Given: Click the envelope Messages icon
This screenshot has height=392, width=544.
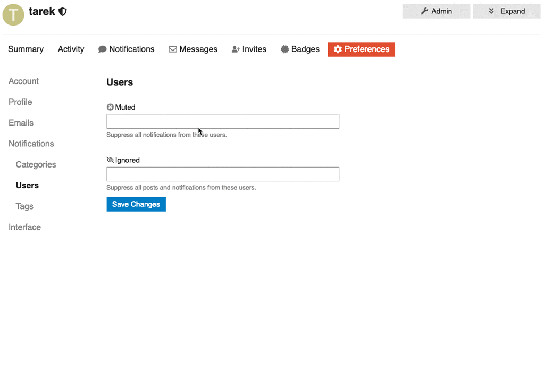Looking at the screenshot, I should tap(173, 49).
